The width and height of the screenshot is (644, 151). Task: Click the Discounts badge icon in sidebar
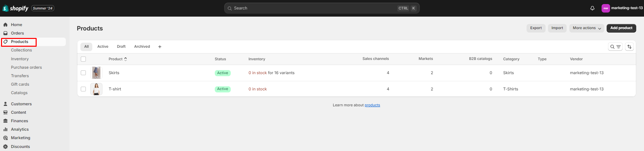(5, 147)
